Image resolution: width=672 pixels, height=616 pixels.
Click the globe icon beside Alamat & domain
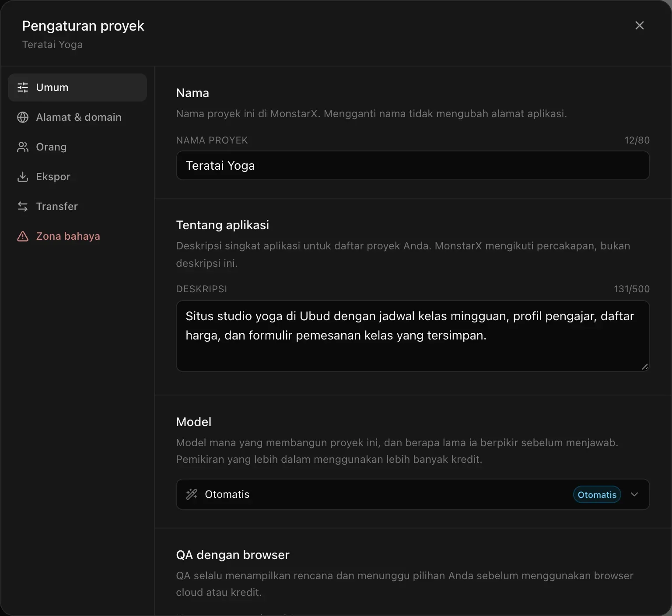[23, 117]
